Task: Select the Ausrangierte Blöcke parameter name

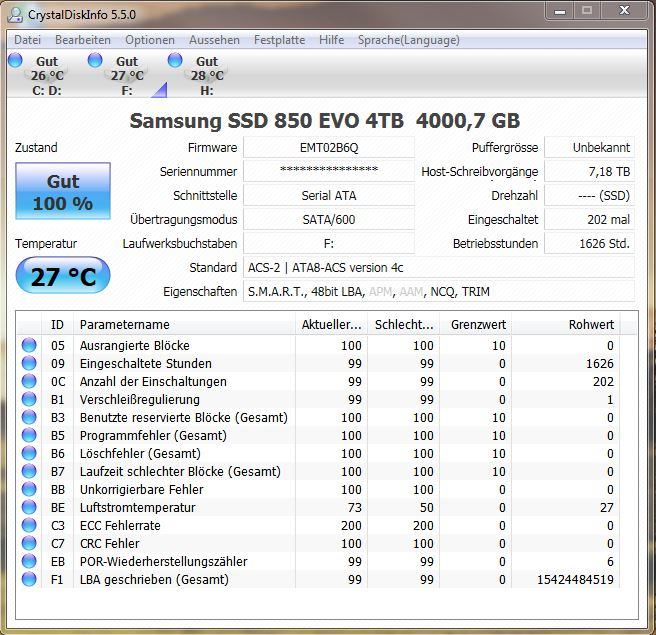Action: pos(134,346)
